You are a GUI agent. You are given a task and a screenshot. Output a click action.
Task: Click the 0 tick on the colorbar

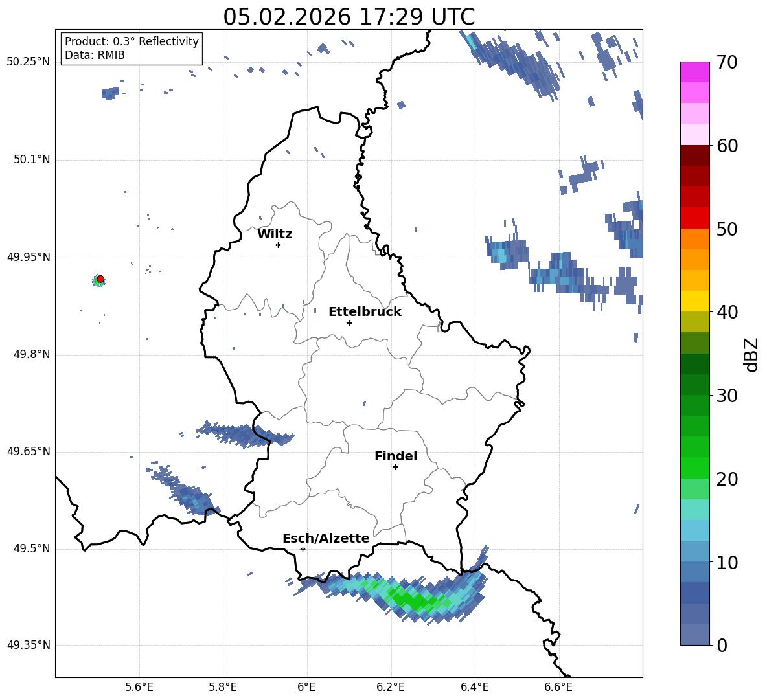pyautogui.click(x=722, y=645)
